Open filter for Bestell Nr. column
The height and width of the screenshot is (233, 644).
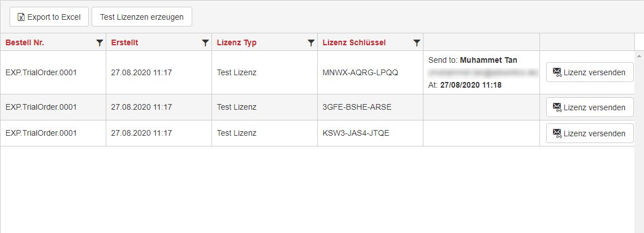[x=100, y=43]
